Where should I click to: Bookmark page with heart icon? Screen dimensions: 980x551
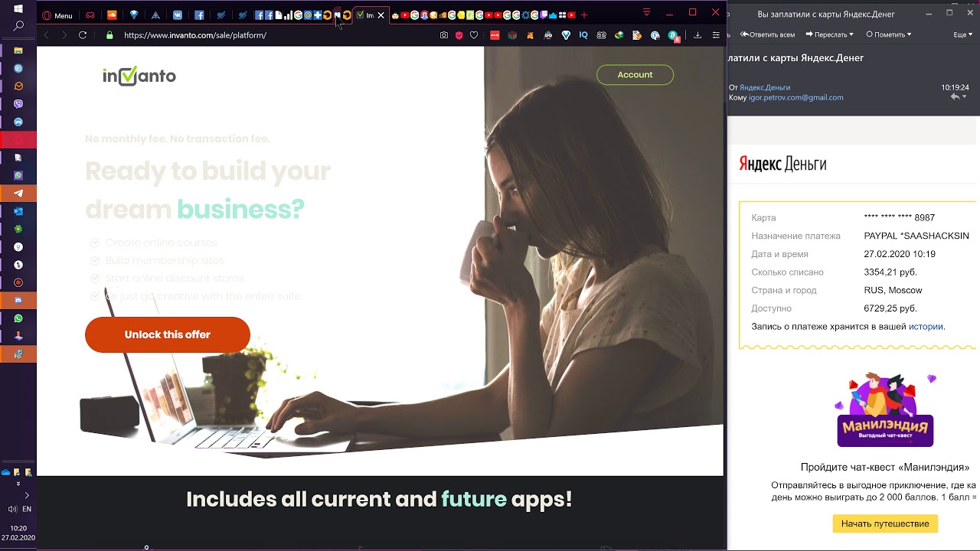click(474, 35)
